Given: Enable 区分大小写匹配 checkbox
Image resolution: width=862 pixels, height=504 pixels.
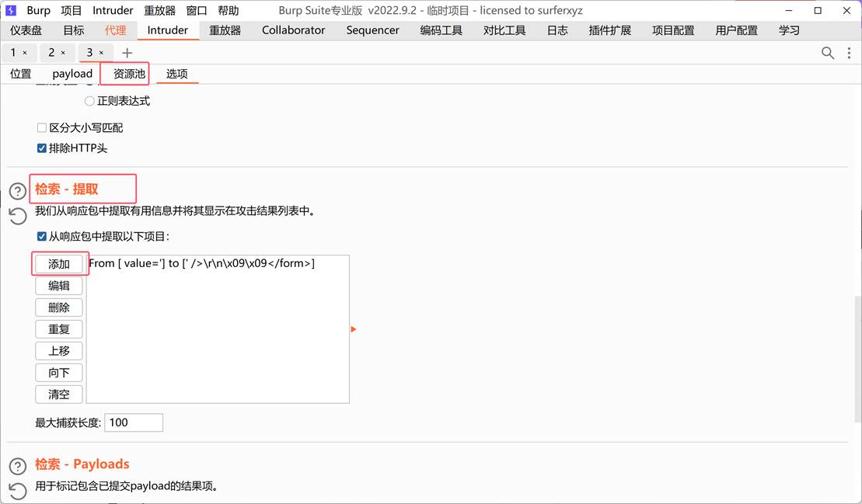Looking at the screenshot, I should click(x=42, y=128).
